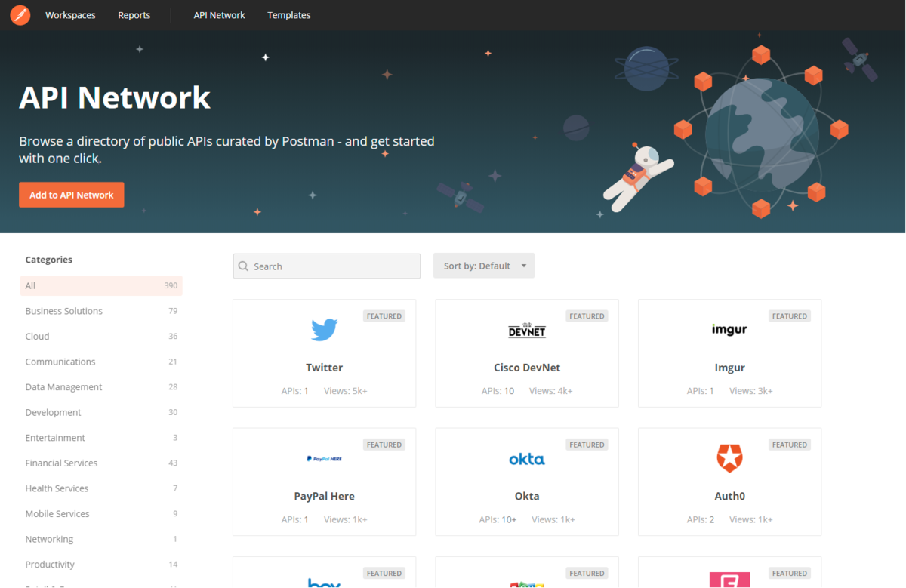The height and width of the screenshot is (588, 906).
Task: Open the Imgur card title
Action: pyautogui.click(x=729, y=368)
